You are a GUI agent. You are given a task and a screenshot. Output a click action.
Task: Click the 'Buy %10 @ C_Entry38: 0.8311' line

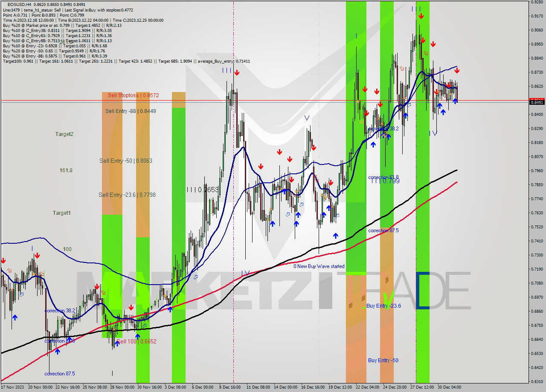[58, 30]
